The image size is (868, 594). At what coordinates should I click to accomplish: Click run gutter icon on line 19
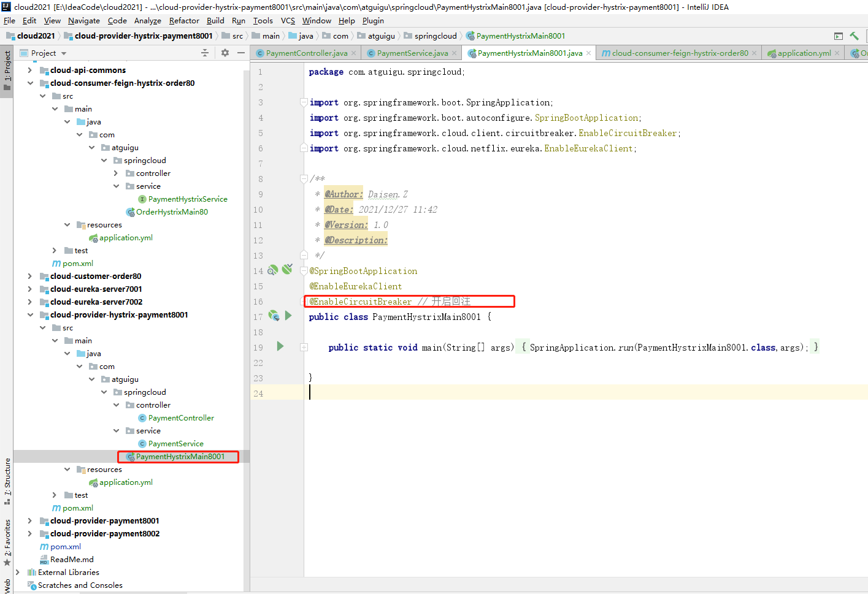[280, 346]
